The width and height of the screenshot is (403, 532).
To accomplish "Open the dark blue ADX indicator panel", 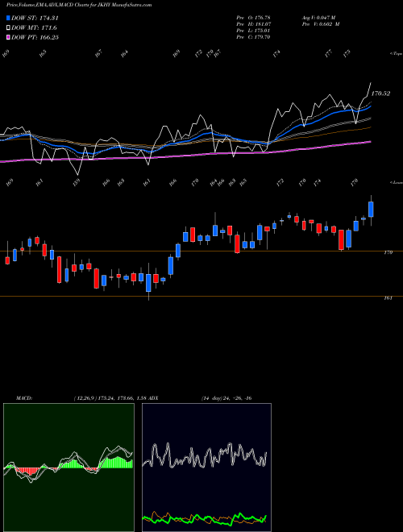I will pos(206,468).
